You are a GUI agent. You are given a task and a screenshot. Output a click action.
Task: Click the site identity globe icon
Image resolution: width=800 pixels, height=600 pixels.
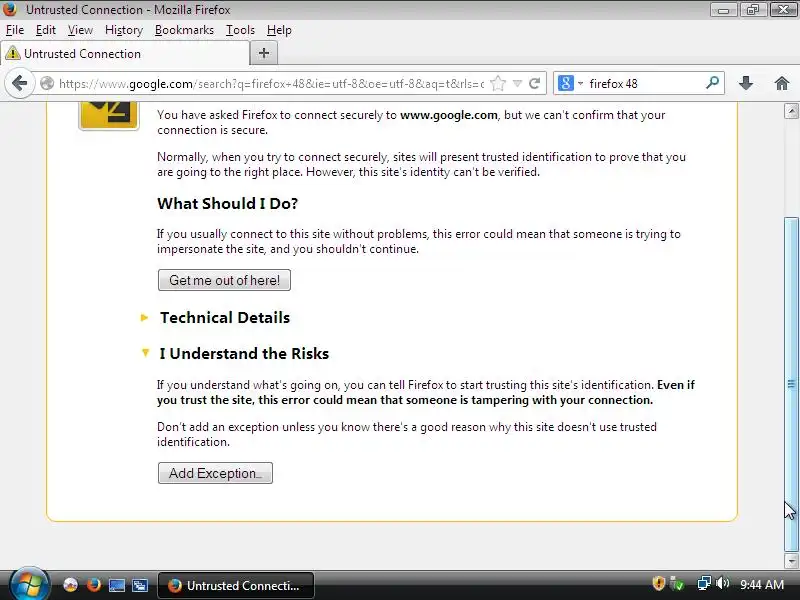(x=47, y=83)
